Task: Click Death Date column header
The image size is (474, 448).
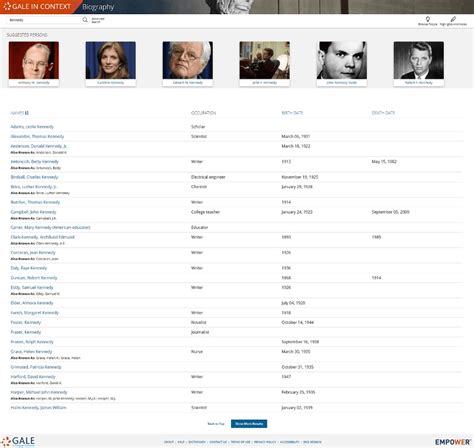Action: [383, 113]
